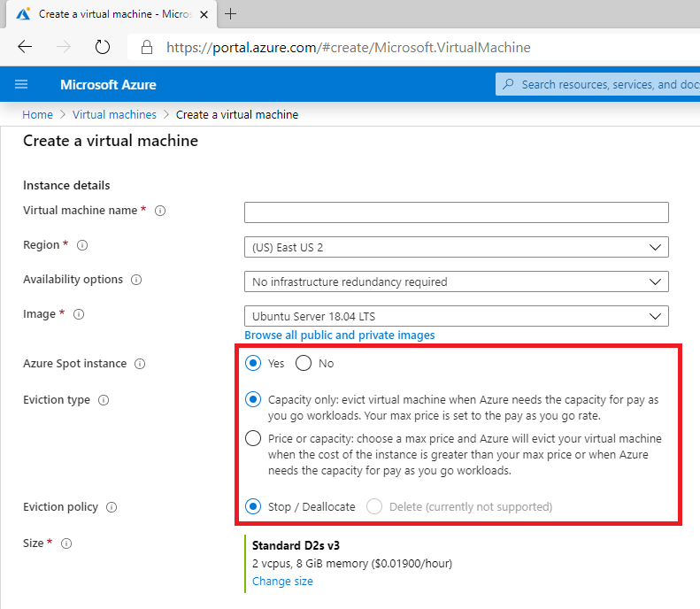Click the browser address bar URL
This screenshot has height=609, width=700.
click(348, 47)
